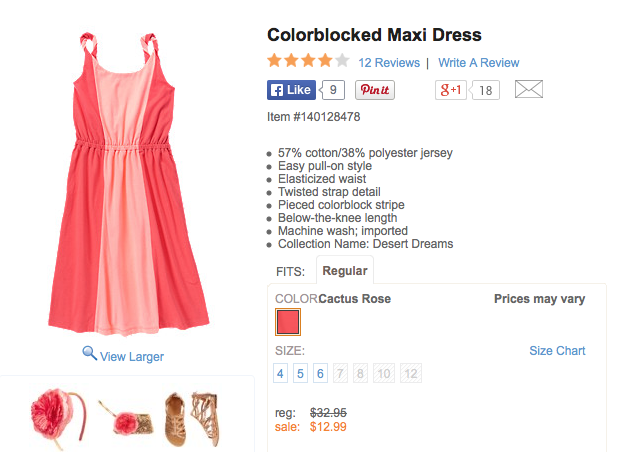Select size 6
The width and height of the screenshot is (622, 452).
point(320,374)
